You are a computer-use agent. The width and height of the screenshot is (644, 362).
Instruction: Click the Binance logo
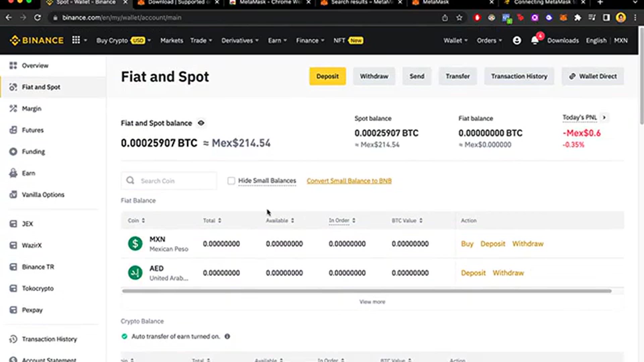tap(37, 40)
